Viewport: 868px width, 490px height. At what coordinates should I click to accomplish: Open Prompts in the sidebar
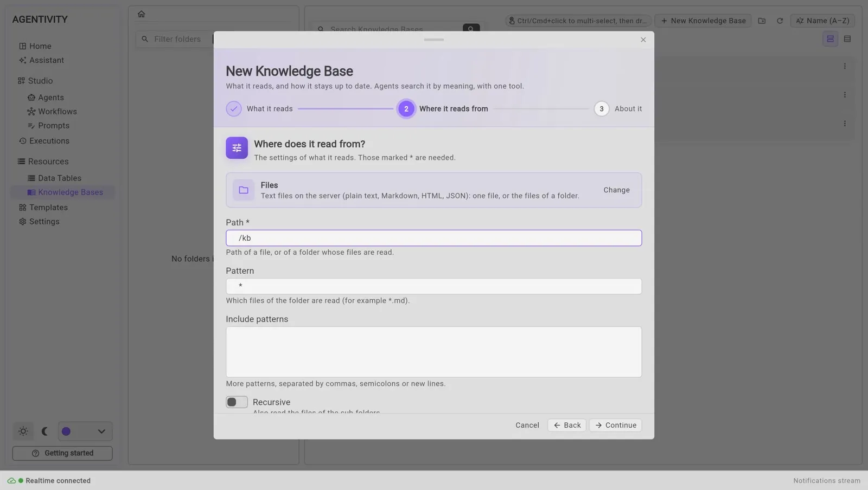(49, 126)
